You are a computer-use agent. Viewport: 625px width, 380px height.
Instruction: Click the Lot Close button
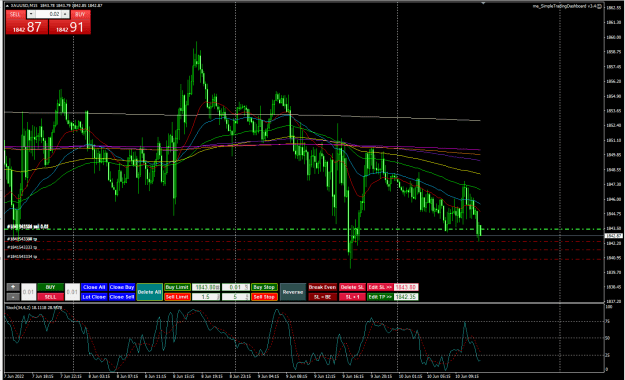94,297
